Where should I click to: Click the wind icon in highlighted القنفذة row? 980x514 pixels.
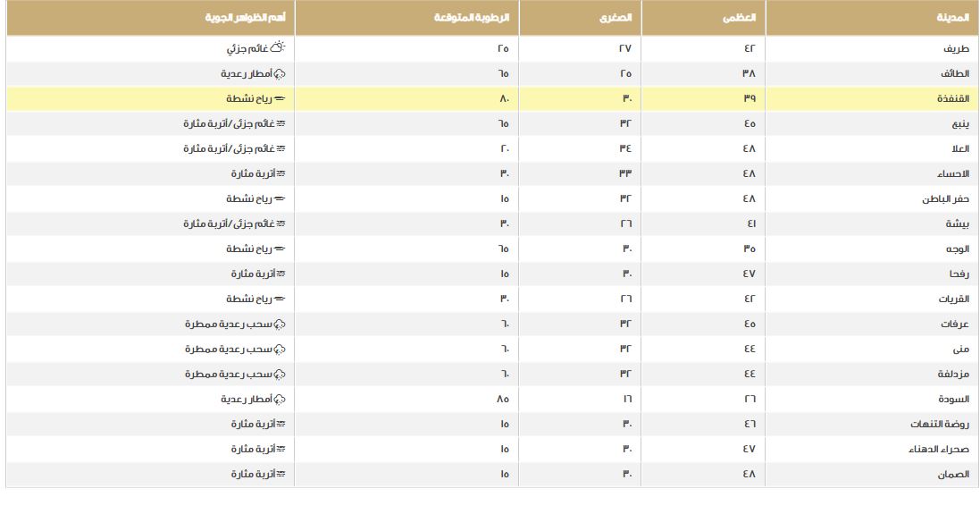tap(280, 98)
